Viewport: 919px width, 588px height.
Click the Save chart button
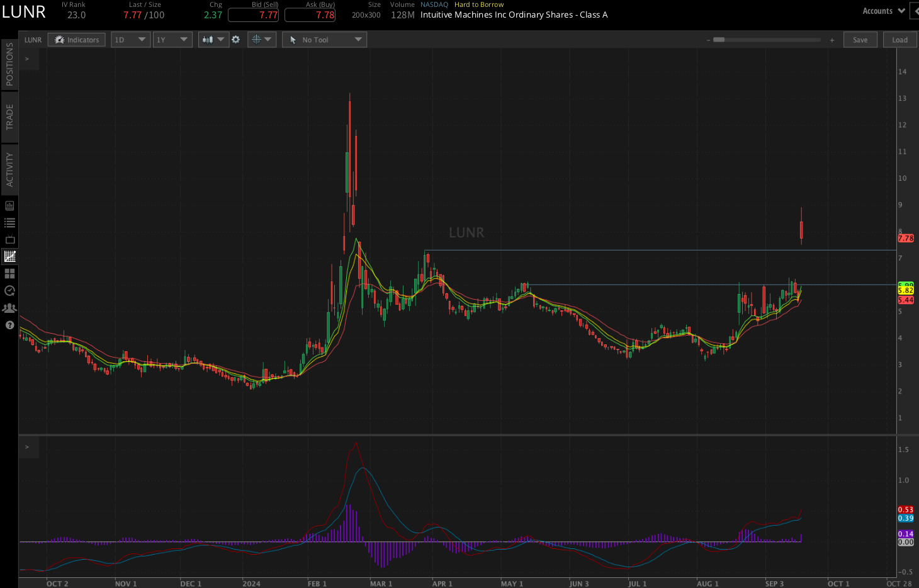(860, 40)
